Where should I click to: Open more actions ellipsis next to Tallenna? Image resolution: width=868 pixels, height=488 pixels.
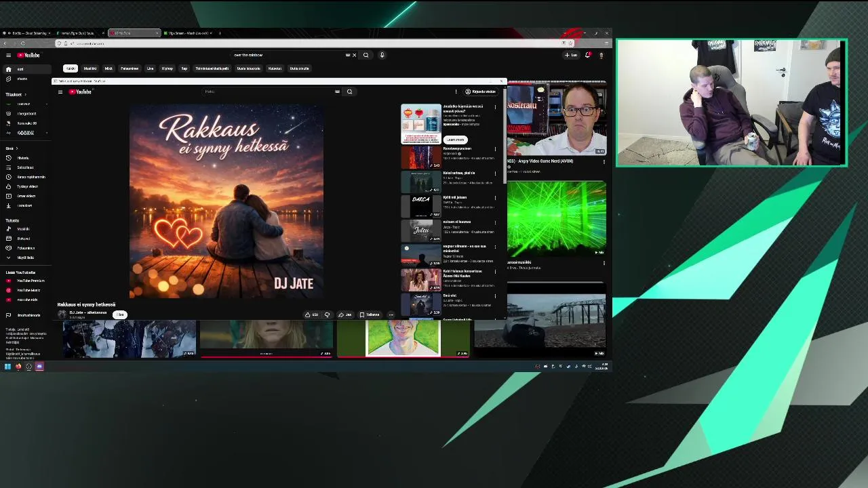(391, 314)
